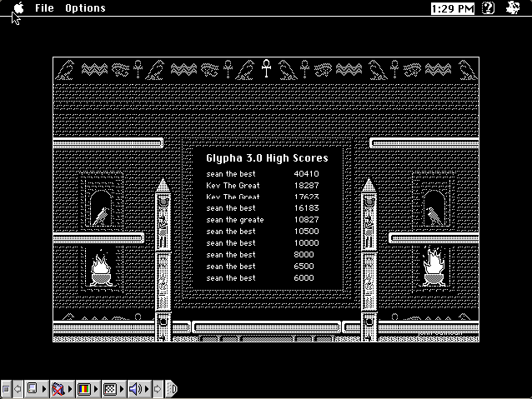Image resolution: width=532 pixels, height=399 pixels.
Task: Click the score 10000
Action: coord(306,243)
